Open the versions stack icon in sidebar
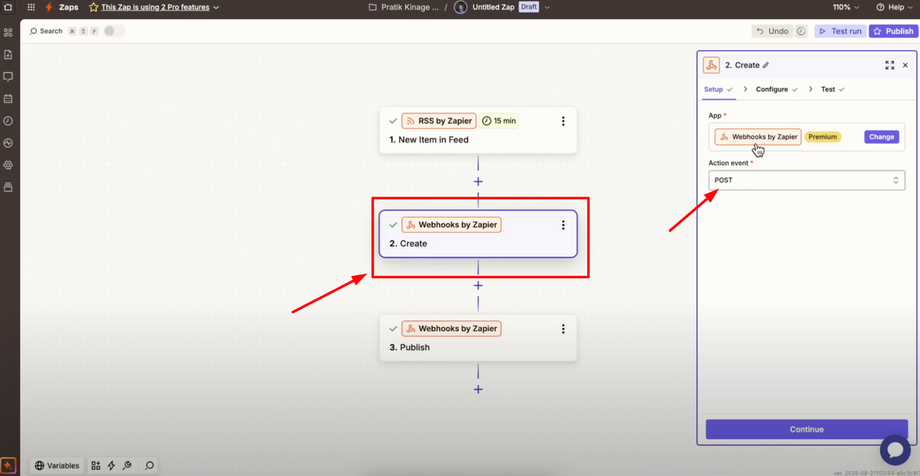Screen dimensions: 920x476 tap(8, 187)
